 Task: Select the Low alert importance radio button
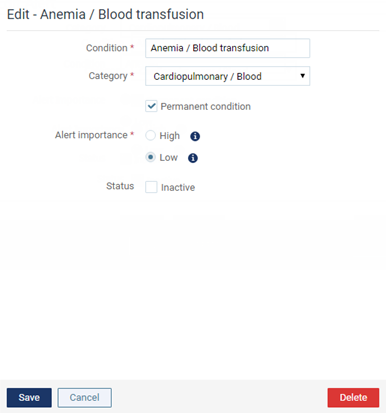click(150, 157)
